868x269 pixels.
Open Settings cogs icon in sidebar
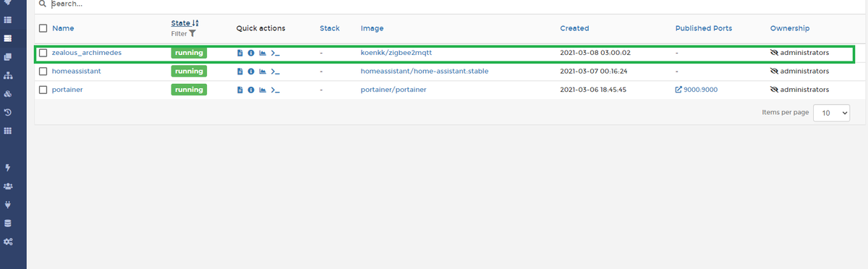pyautogui.click(x=8, y=242)
